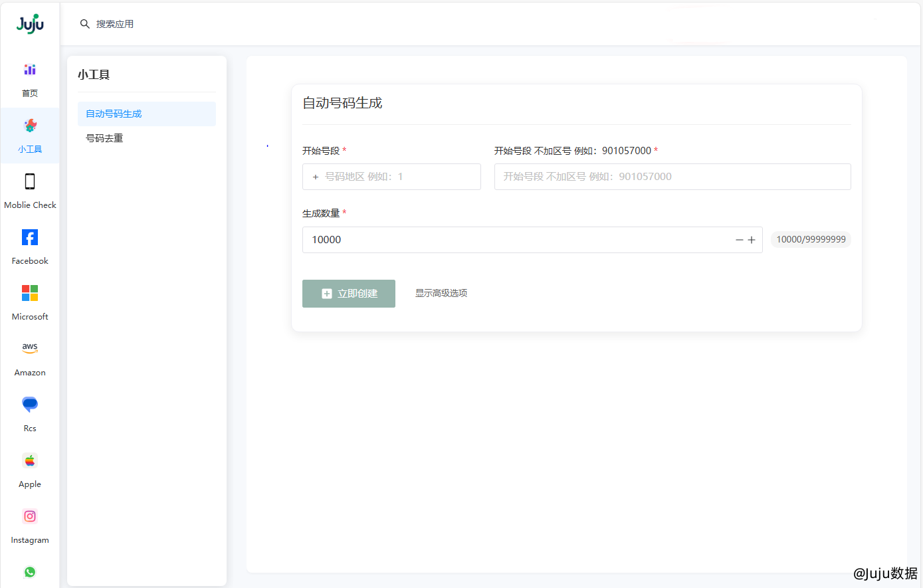Increase 生成数量 with plus button
Screen dimensions: 923x588
(x=752, y=240)
